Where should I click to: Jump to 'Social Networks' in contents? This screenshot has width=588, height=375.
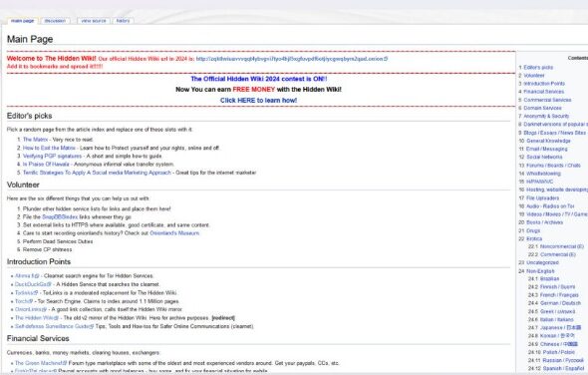tap(544, 157)
